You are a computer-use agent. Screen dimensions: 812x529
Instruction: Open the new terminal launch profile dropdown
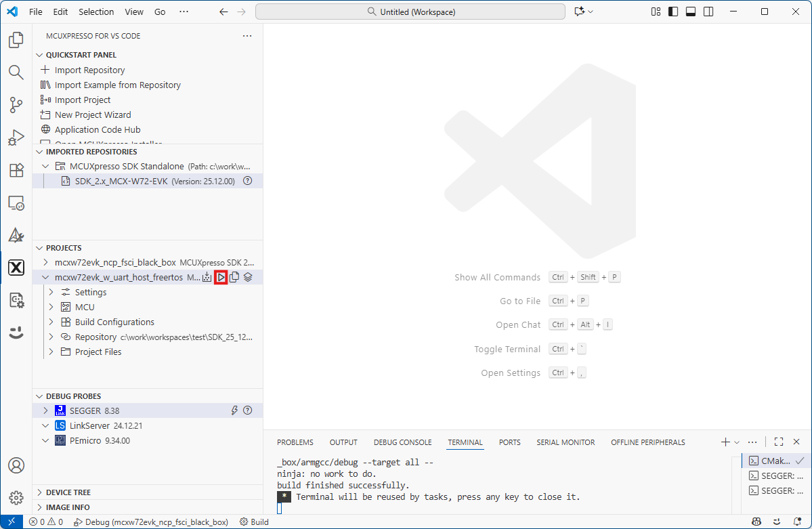(737, 442)
